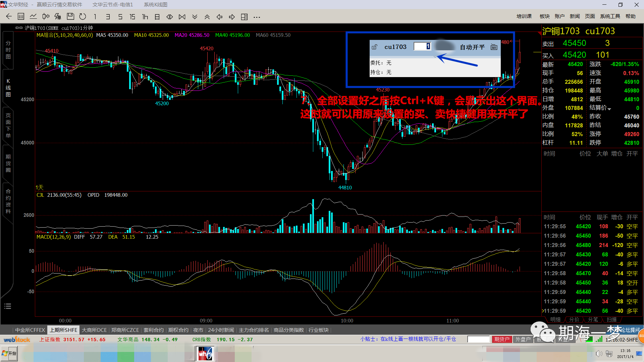Click the save floppy disk icon
Image resolution: width=644 pixels, height=362 pixels.
[70, 17]
